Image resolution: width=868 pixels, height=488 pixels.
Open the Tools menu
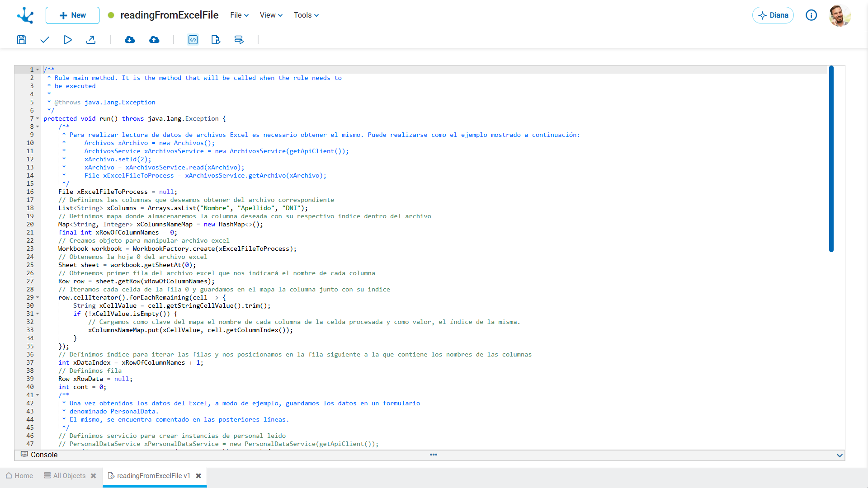(x=306, y=15)
